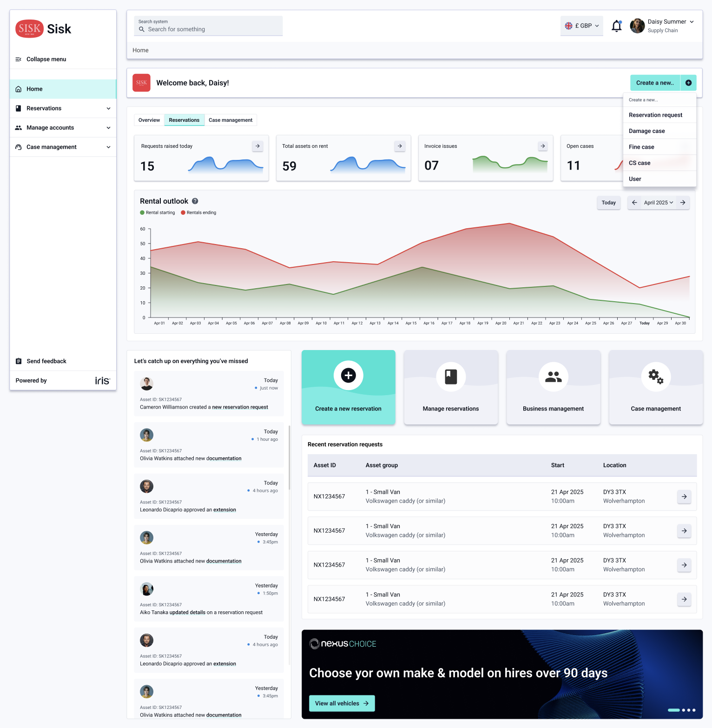Open the April 2025 month dropdown
Viewport: 712px width, 728px height.
click(x=658, y=203)
